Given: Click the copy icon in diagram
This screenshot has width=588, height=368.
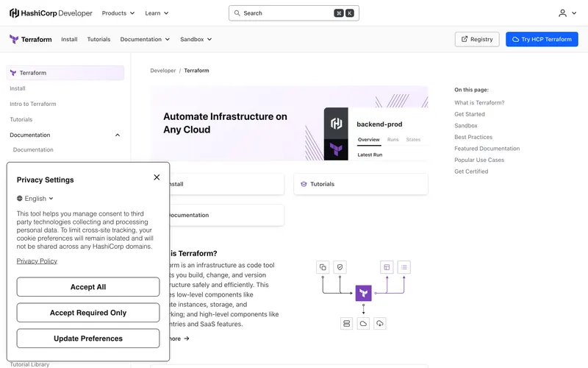Looking at the screenshot, I should (x=323, y=267).
